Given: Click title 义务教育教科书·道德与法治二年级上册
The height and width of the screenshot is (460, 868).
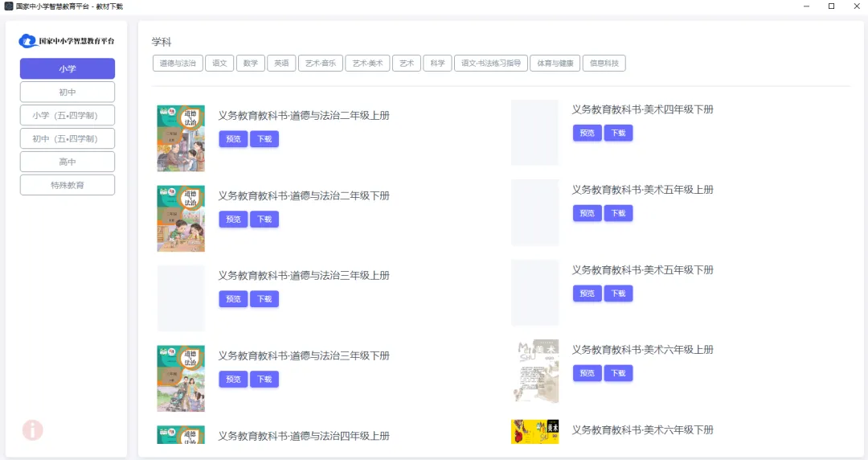Looking at the screenshot, I should tap(304, 116).
